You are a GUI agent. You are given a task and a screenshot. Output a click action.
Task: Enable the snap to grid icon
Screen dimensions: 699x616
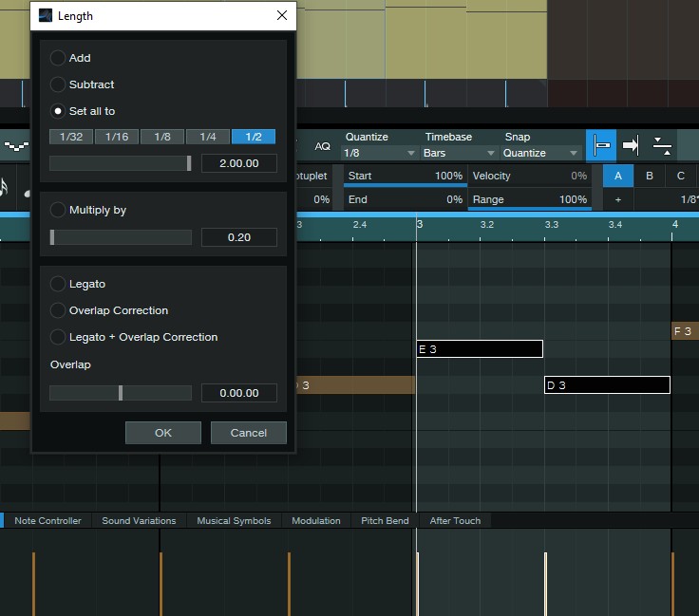coord(601,145)
